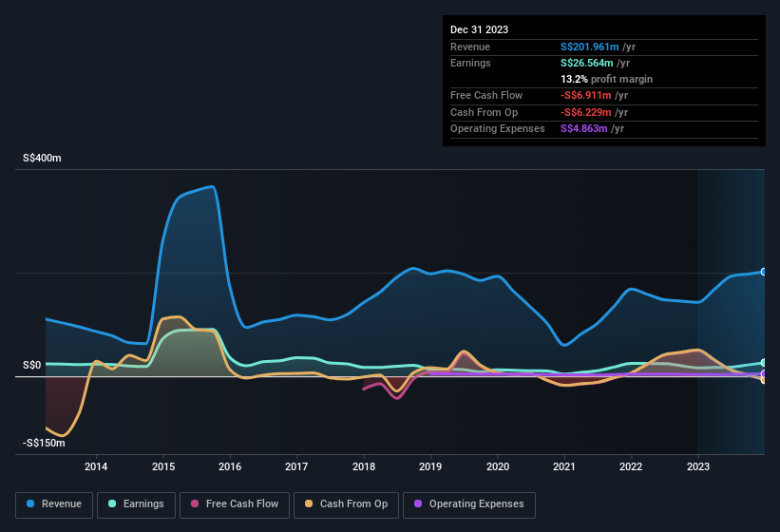Click the 2016 x-axis label
The width and height of the screenshot is (780, 532).
tap(230, 466)
